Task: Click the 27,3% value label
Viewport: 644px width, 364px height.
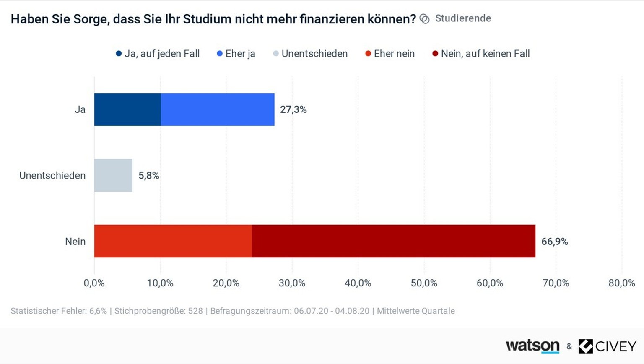Action: point(293,110)
